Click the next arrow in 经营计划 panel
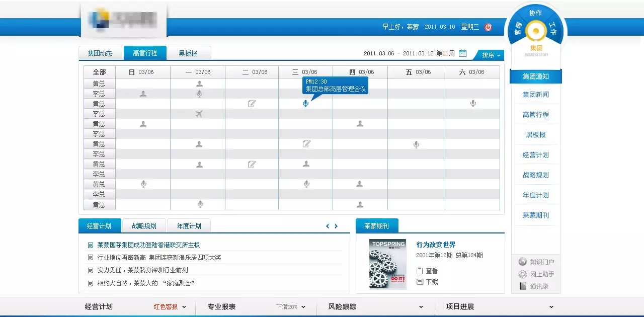 tap(336, 226)
